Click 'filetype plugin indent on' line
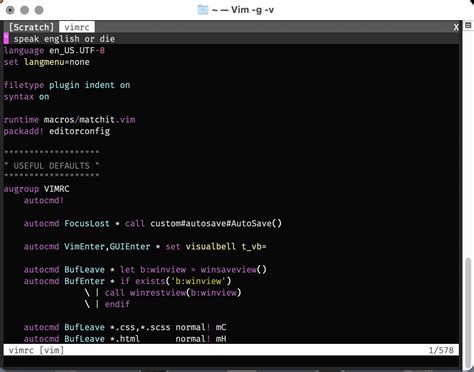The image size is (474, 372). (x=67, y=85)
